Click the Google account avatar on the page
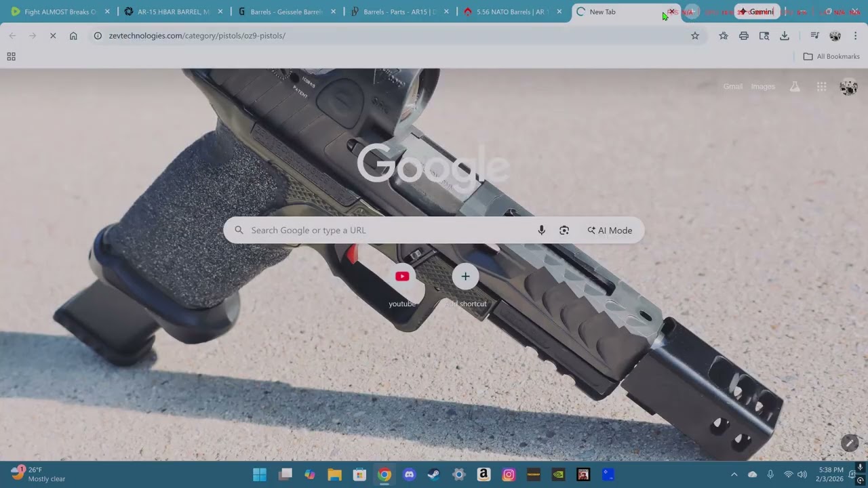Image resolution: width=868 pixels, height=488 pixels. click(x=848, y=87)
